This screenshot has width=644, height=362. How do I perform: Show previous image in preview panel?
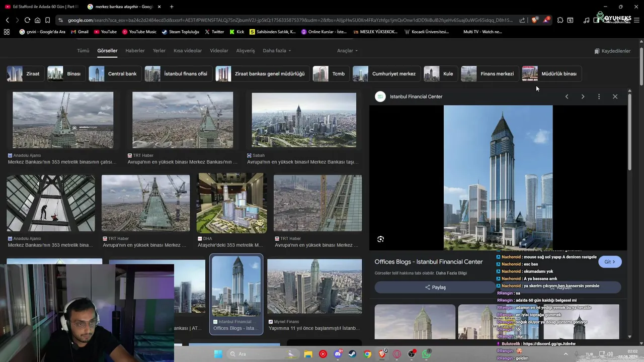click(x=567, y=97)
